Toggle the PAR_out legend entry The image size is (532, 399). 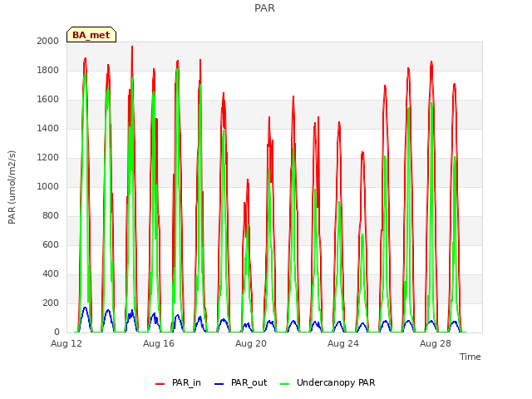241,382
